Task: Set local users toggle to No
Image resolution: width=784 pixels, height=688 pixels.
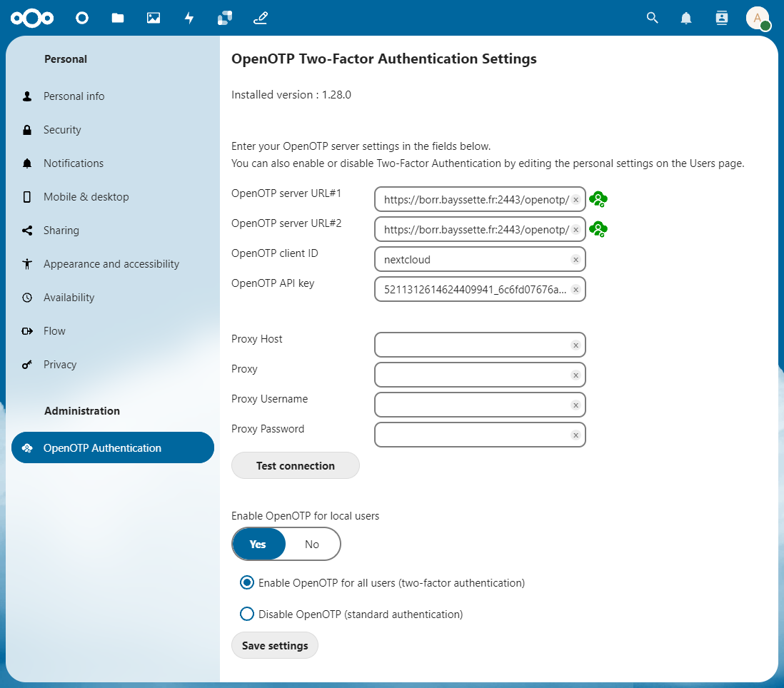Action: [x=312, y=544]
